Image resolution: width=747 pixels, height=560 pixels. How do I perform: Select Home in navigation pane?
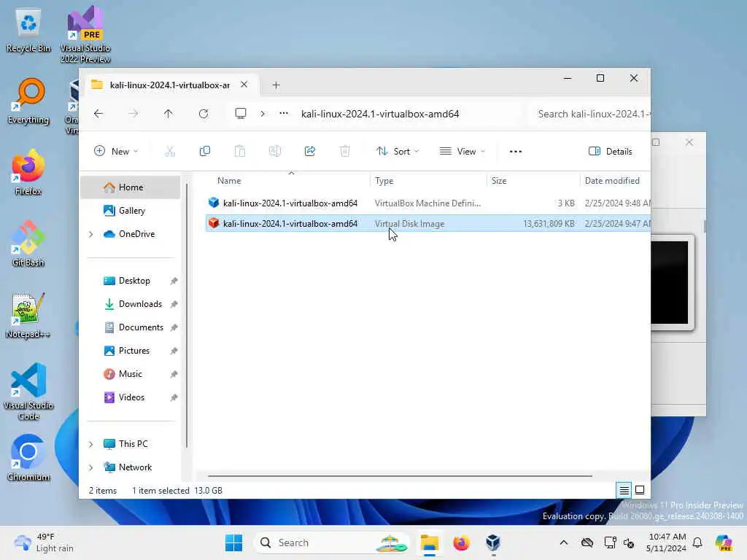click(x=131, y=187)
